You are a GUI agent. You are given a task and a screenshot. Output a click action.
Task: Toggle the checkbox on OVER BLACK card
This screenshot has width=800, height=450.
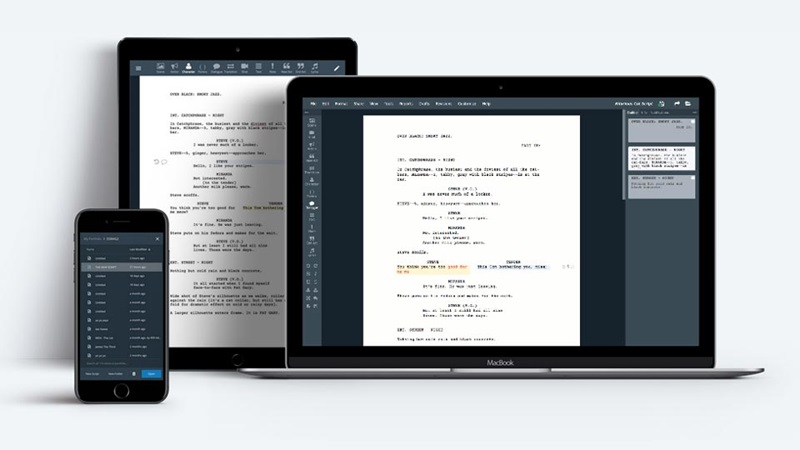692,121
